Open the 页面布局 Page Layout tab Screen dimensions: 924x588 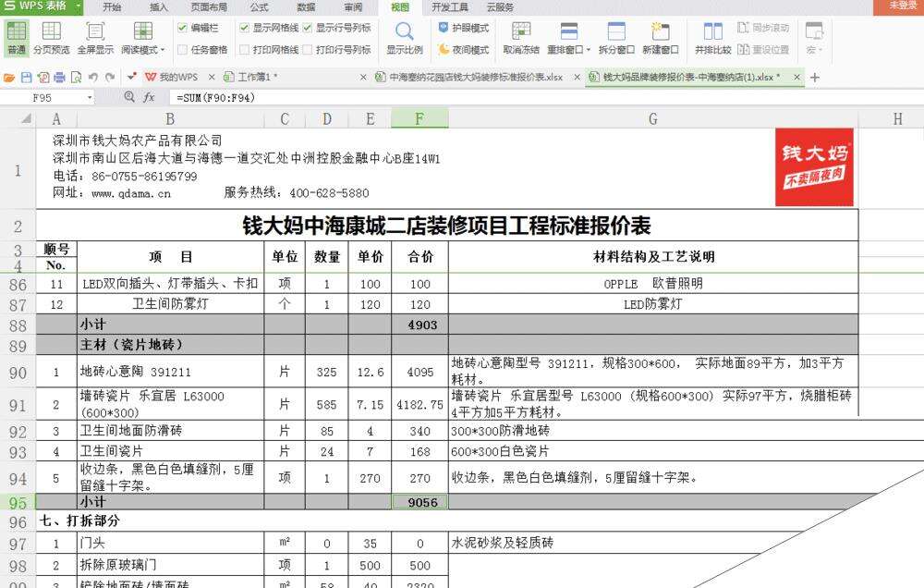209,7
